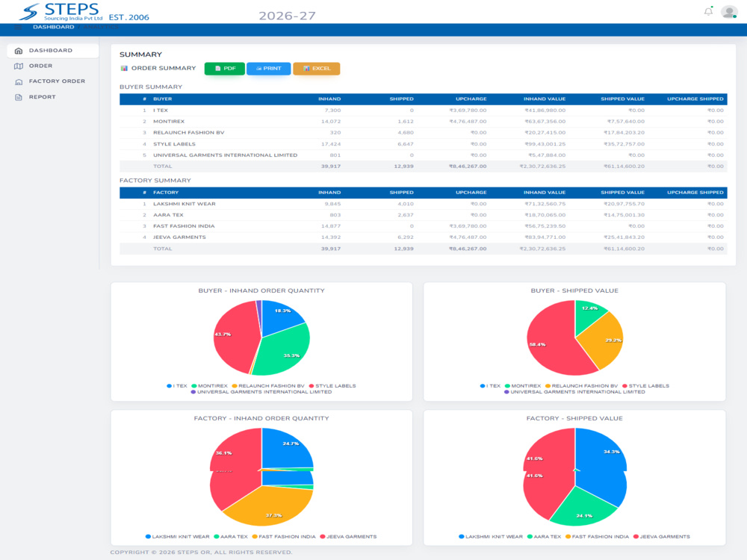The height and width of the screenshot is (560, 747).
Task: Click the STEPS Sourcing India logo
Action: [x=62, y=12]
